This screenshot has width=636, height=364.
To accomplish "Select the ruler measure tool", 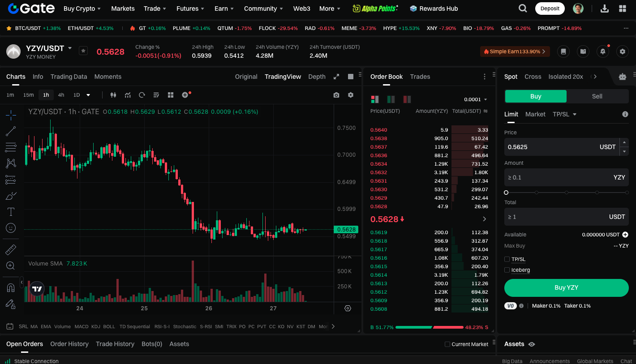I will [11, 249].
